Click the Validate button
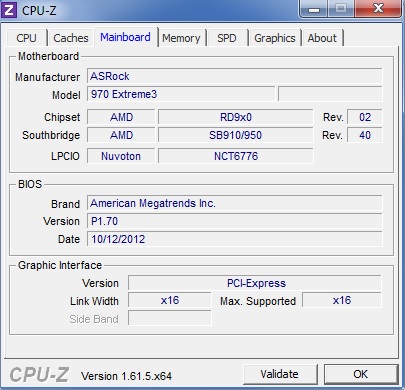Image resolution: width=405 pixels, height=390 pixels. coord(280,374)
